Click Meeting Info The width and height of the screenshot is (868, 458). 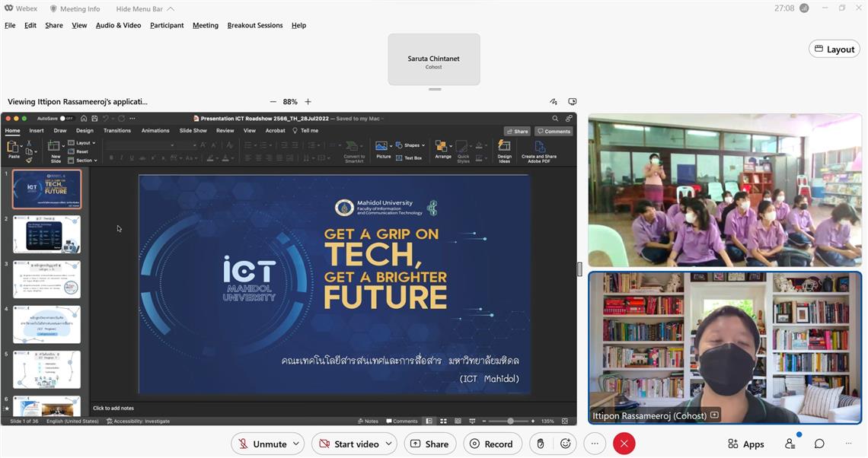coord(75,9)
